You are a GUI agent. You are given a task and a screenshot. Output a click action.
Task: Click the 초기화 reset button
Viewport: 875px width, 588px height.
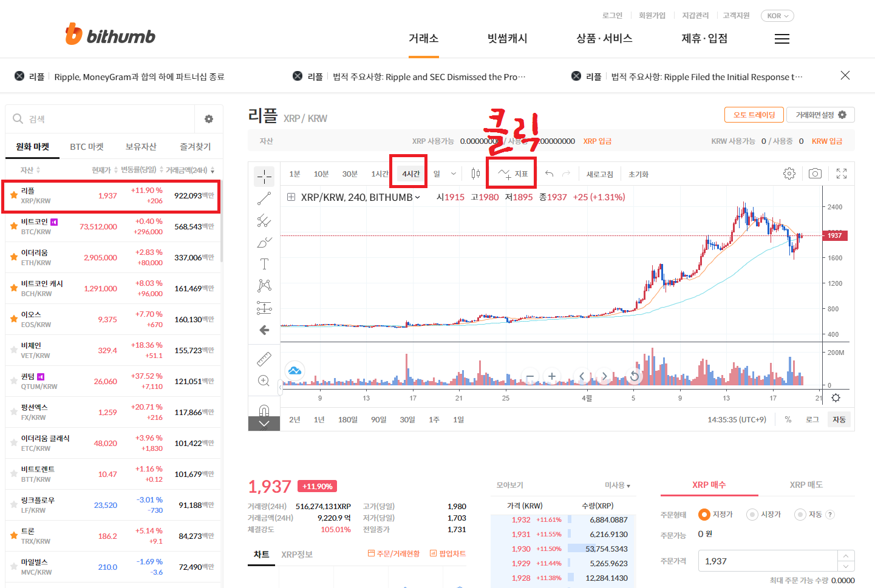click(x=638, y=174)
